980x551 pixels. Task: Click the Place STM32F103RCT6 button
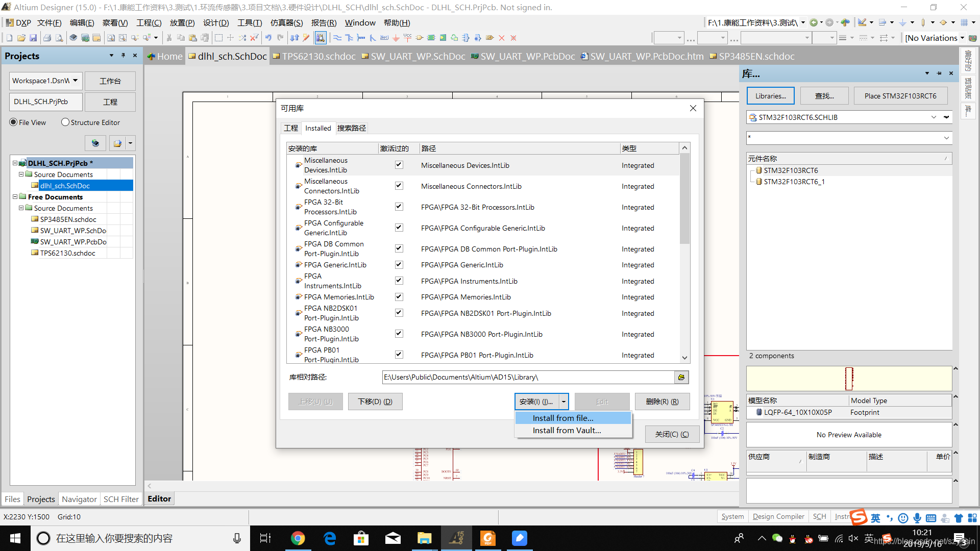tap(900, 96)
